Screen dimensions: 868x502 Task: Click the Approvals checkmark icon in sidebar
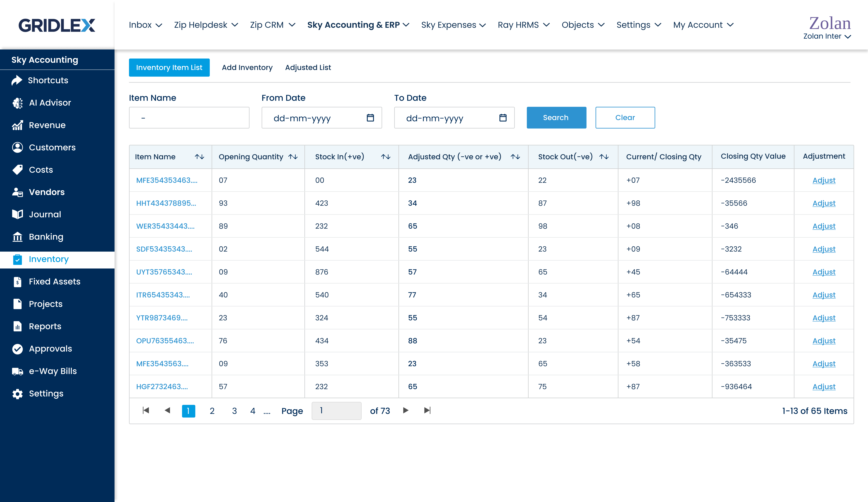point(18,349)
